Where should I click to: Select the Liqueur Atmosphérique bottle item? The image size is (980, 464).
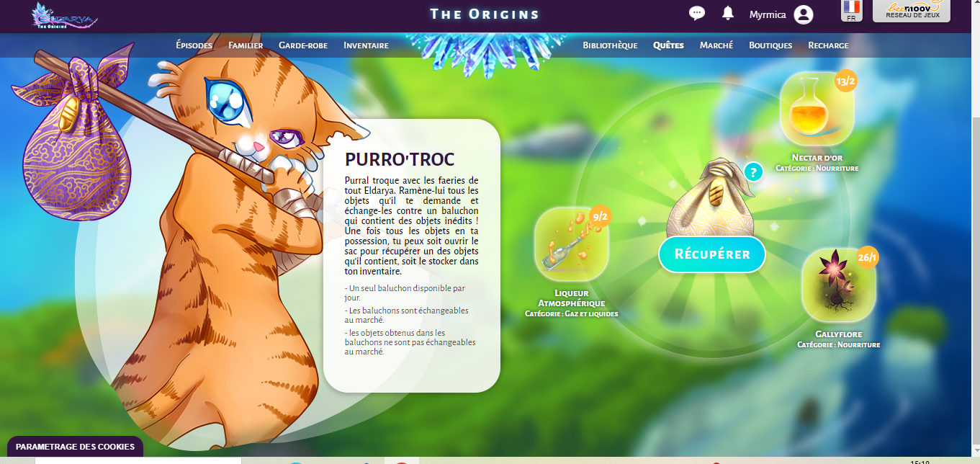click(572, 244)
